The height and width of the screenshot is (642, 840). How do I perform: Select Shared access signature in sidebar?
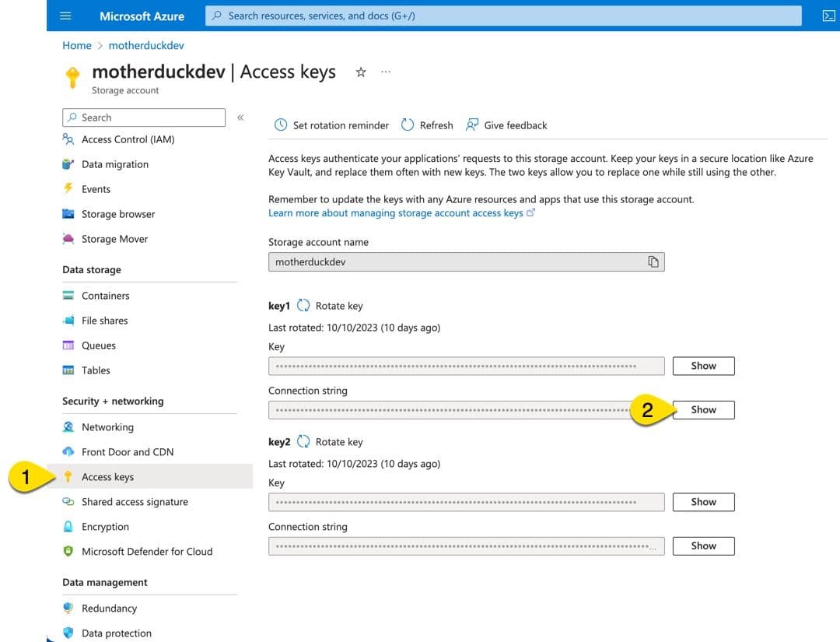coord(135,502)
